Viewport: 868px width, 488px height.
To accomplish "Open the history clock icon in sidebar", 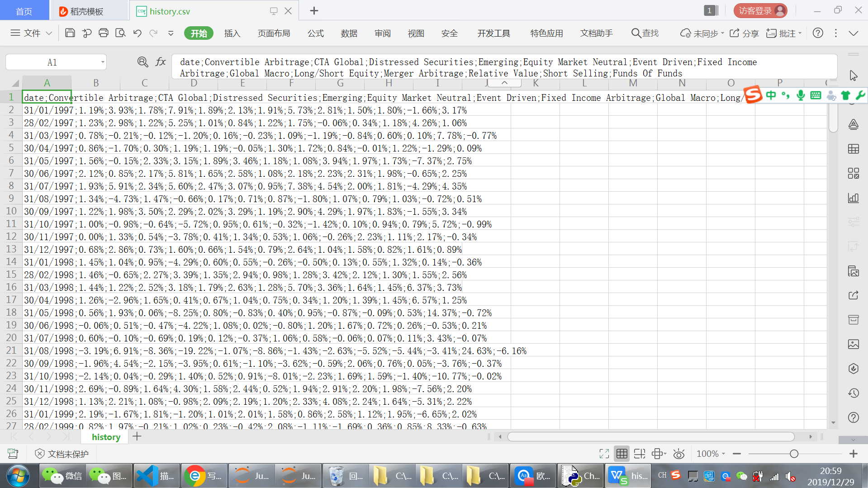I will pos(854,393).
